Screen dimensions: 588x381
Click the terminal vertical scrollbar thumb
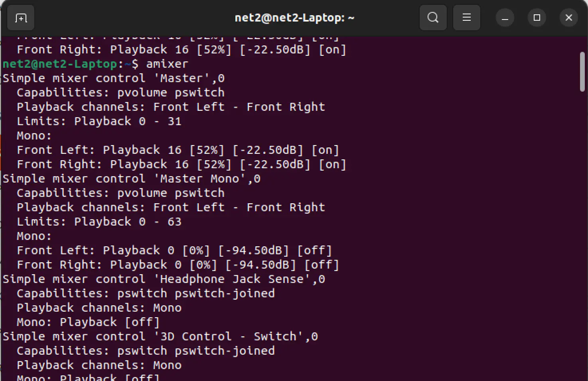coord(582,72)
